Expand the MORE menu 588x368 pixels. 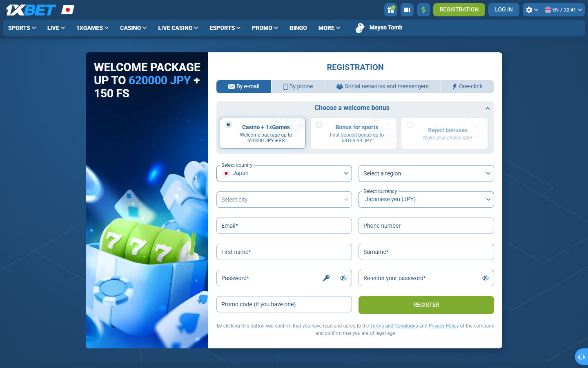pos(329,28)
